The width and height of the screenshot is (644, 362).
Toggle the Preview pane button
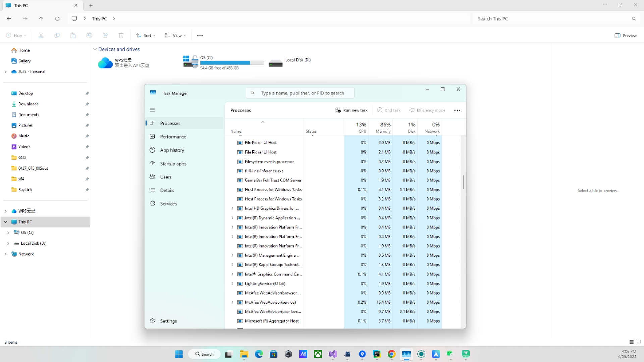(x=626, y=35)
